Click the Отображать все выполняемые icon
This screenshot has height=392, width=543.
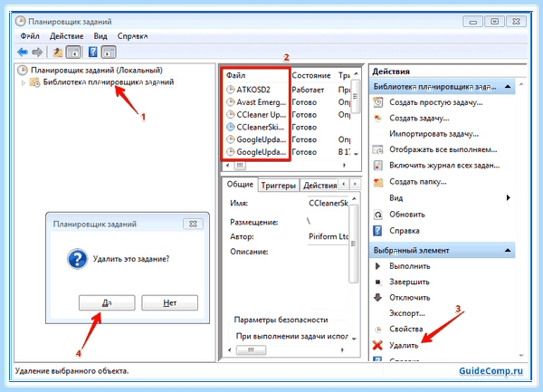[377, 149]
